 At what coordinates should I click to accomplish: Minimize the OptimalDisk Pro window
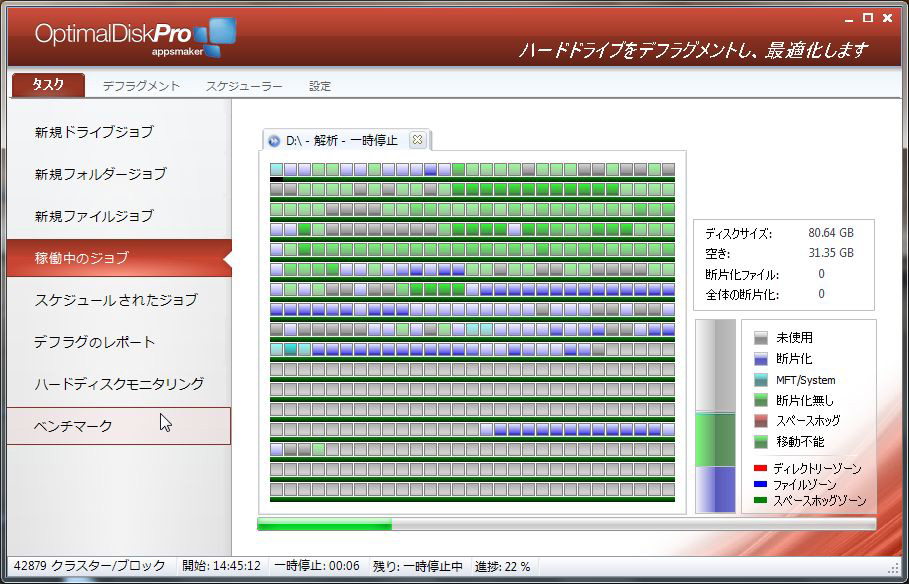point(849,19)
